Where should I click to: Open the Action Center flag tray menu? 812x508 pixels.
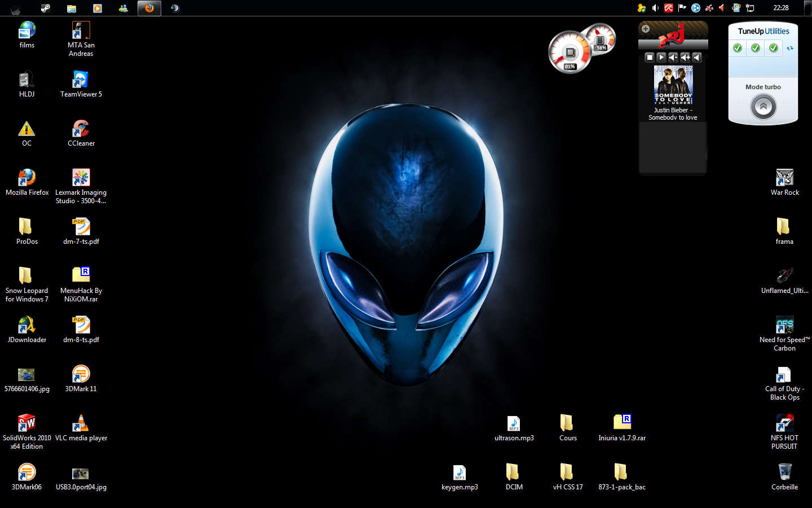click(x=682, y=8)
